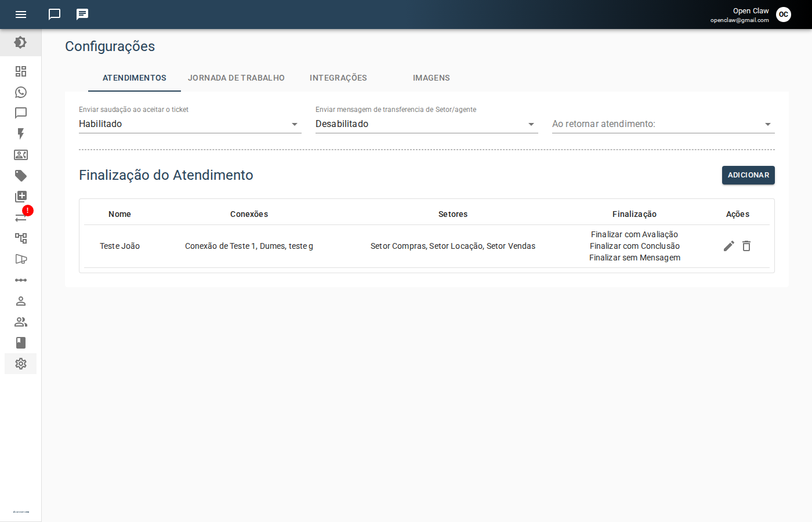This screenshot has height=522, width=812.
Task: Open the Open Claw profile avatar
Action: coord(784,14)
